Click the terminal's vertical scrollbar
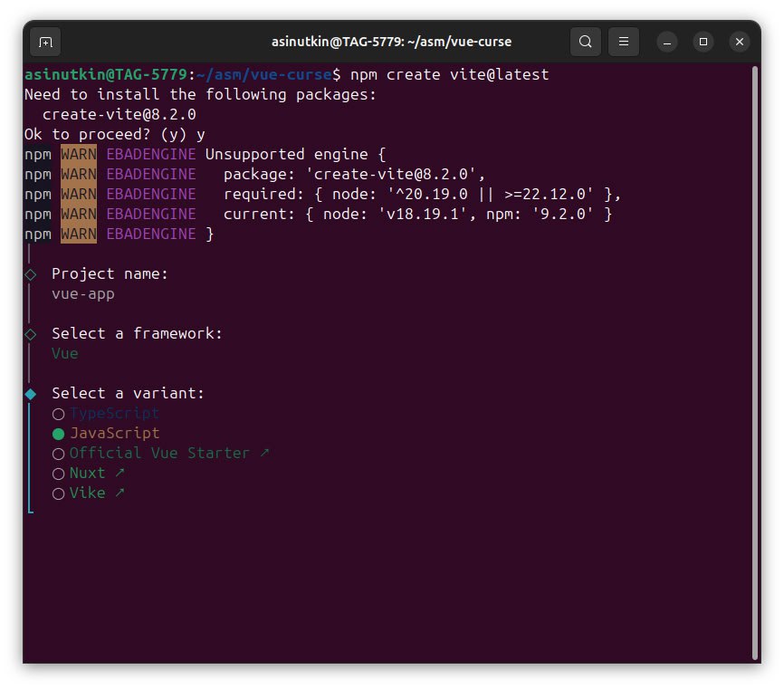784x689 pixels. [x=755, y=362]
